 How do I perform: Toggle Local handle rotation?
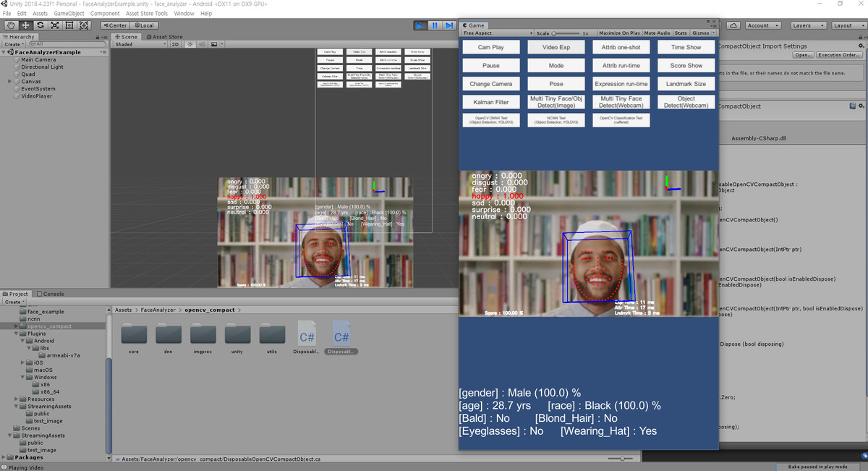pyautogui.click(x=143, y=25)
